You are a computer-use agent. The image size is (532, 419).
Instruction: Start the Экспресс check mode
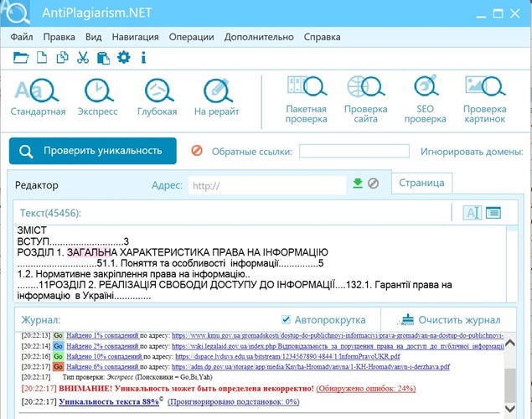point(98,97)
